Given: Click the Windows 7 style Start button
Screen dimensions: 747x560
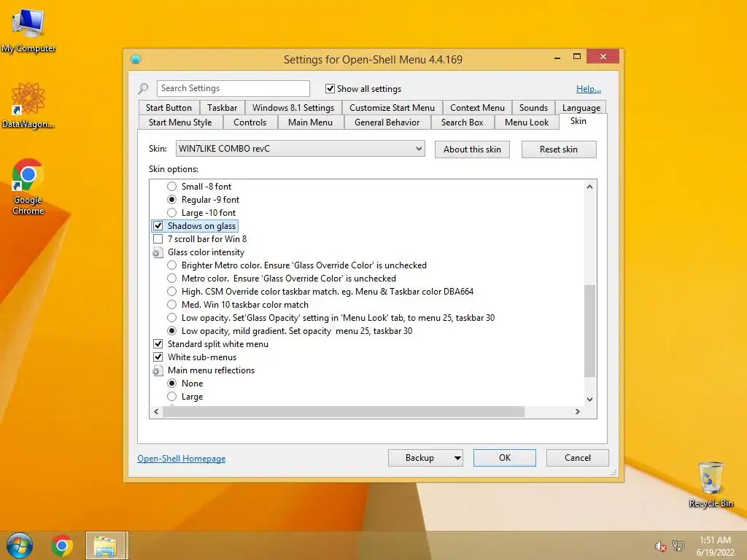Looking at the screenshot, I should click(x=20, y=545).
